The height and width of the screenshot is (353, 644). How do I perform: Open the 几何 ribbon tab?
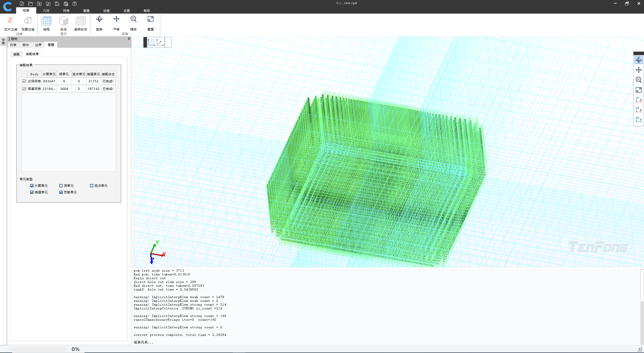46,11
